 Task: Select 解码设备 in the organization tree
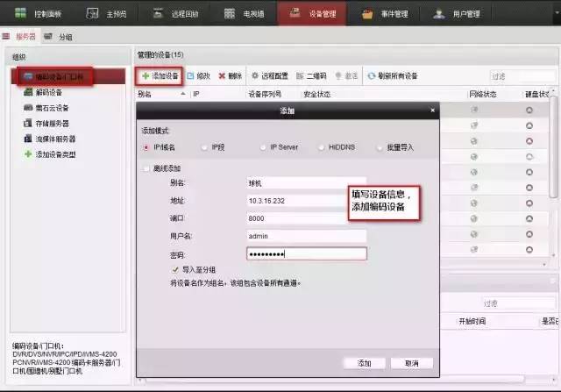click(x=48, y=92)
